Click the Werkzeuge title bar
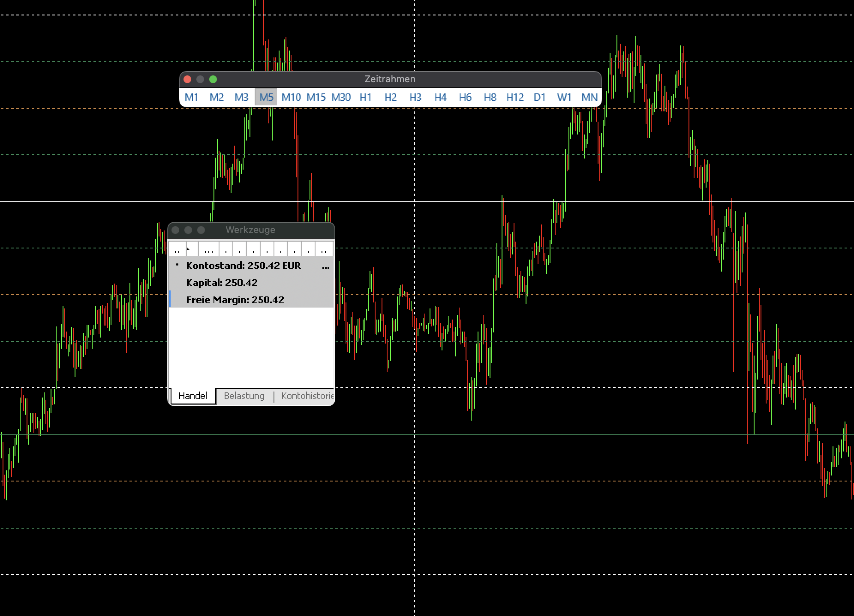The height and width of the screenshot is (616, 854). coord(251,230)
